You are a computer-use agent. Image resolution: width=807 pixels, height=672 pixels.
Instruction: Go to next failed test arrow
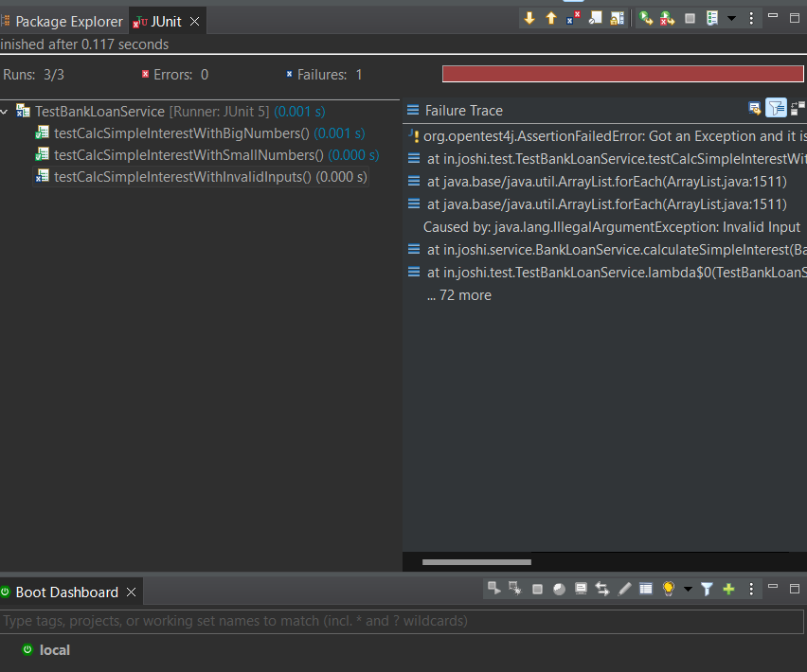pos(529,19)
